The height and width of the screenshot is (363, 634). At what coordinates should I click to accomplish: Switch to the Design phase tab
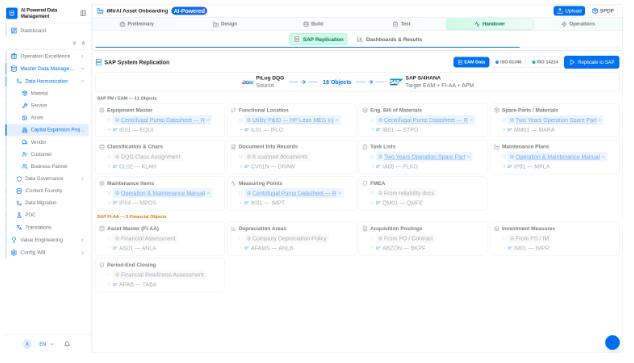[225, 24]
